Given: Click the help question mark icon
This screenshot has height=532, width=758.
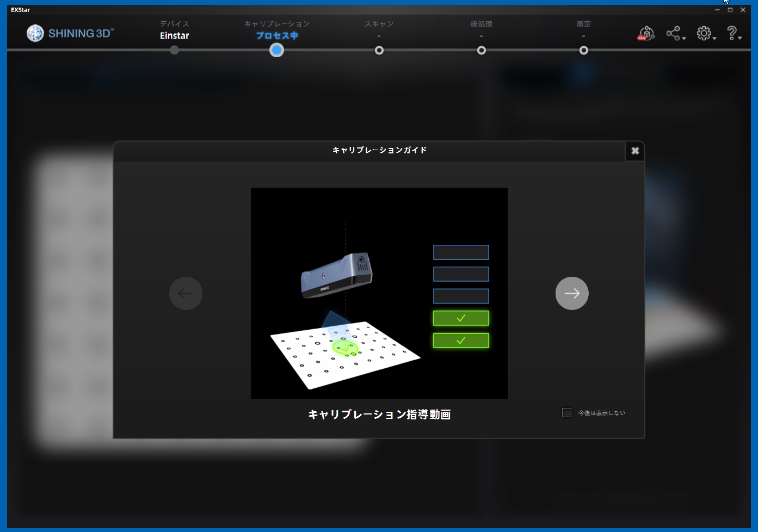Looking at the screenshot, I should tap(732, 34).
